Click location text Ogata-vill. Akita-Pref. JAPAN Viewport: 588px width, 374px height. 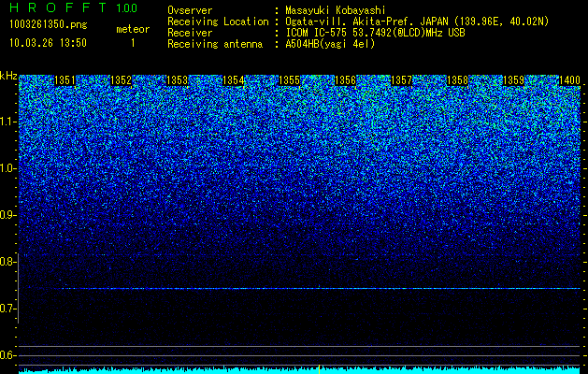pos(366,22)
